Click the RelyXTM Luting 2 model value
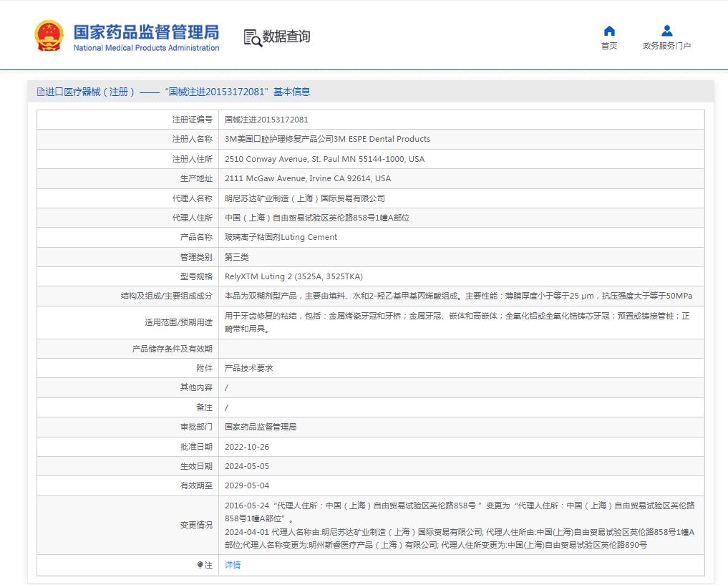Image resolution: width=728 pixels, height=585 pixels. [x=294, y=276]
